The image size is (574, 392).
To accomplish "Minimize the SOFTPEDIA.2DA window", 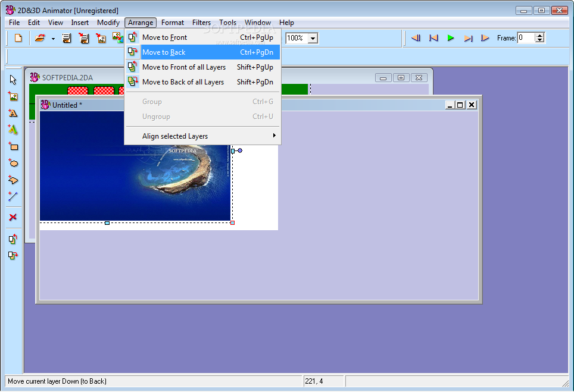I will (383, 78).
